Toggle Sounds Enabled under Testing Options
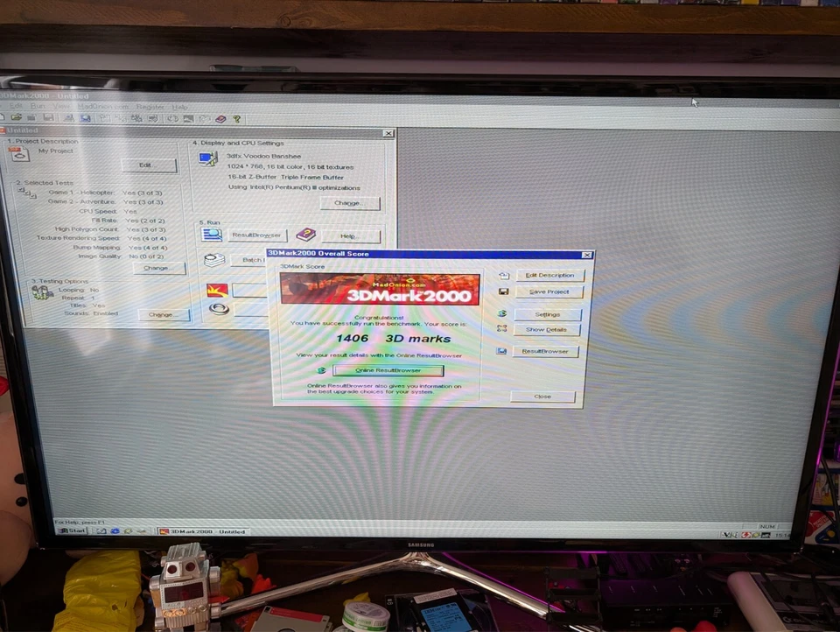 point(91,312)
